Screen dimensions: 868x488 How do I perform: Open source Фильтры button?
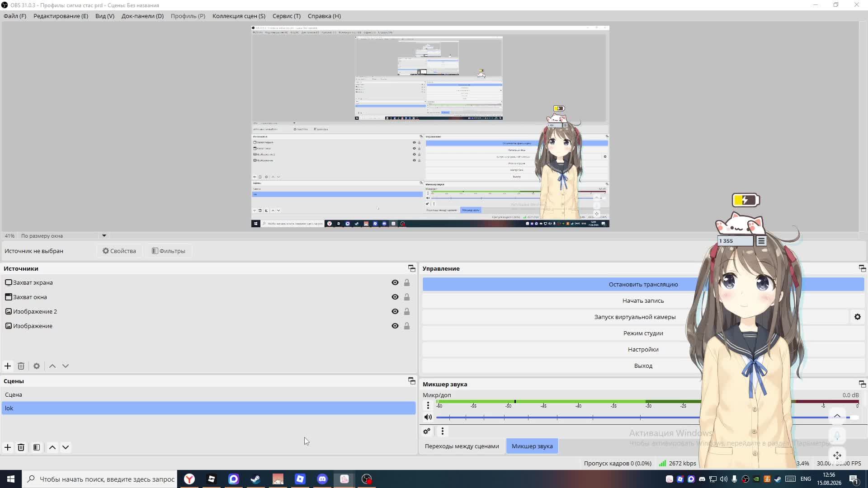click(x=169, y=251)
